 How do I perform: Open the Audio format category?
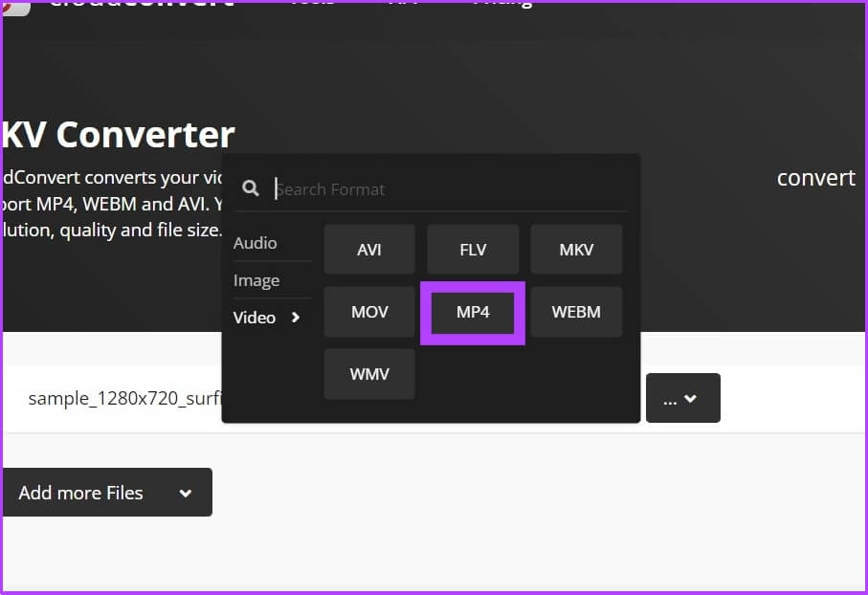[x=256, y=243]
